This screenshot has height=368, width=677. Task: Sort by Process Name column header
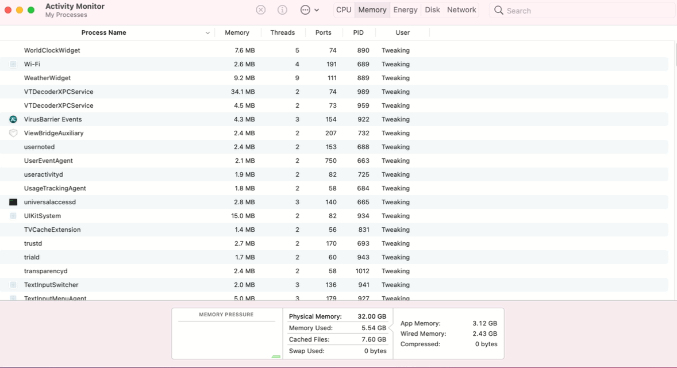pos(104,32)
